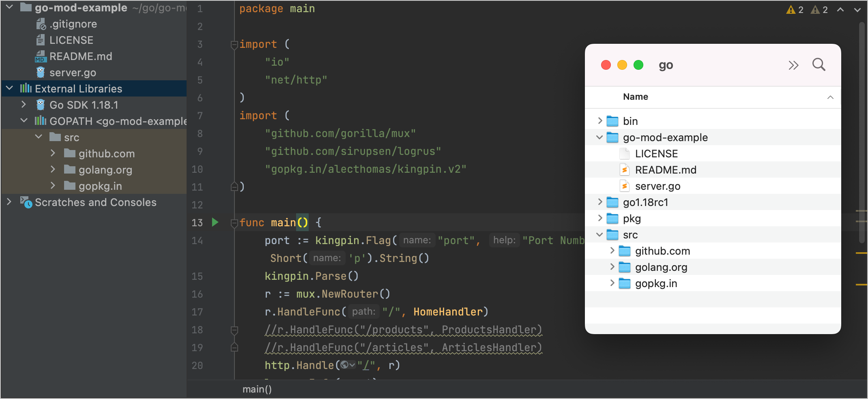The height and width of the screenshot is (399, 868).
Task: Click the main() breadcrumb at editor bottom
Action: pos(257,389)
